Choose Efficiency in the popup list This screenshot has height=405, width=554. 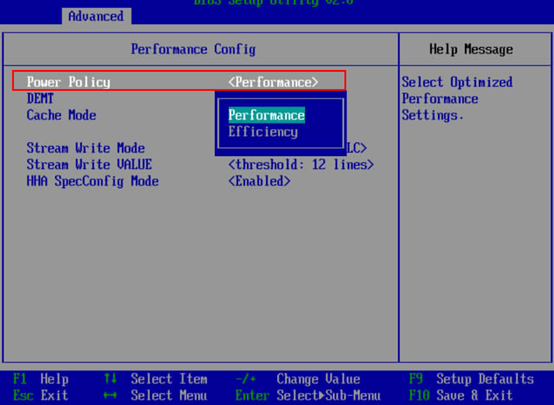(263, 132)
